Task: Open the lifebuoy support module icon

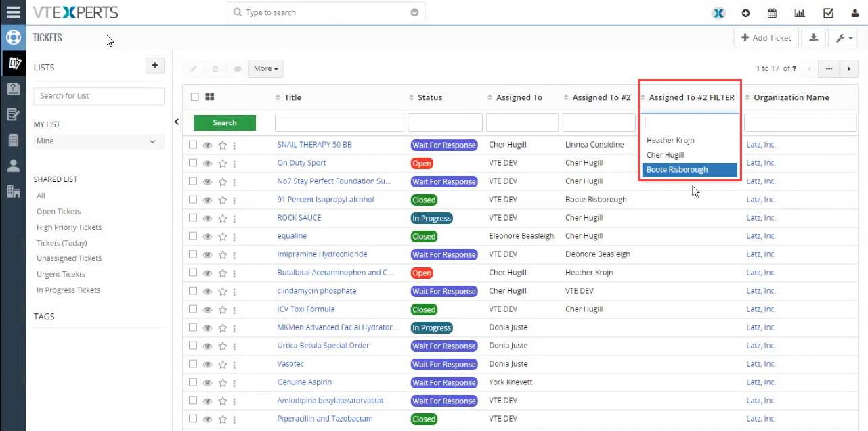Action: 13,37
